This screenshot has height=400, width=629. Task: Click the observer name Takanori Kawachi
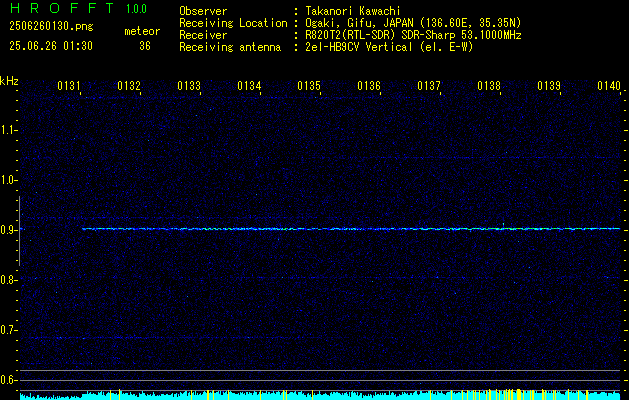pyautogui.click(x=353, y=11)
